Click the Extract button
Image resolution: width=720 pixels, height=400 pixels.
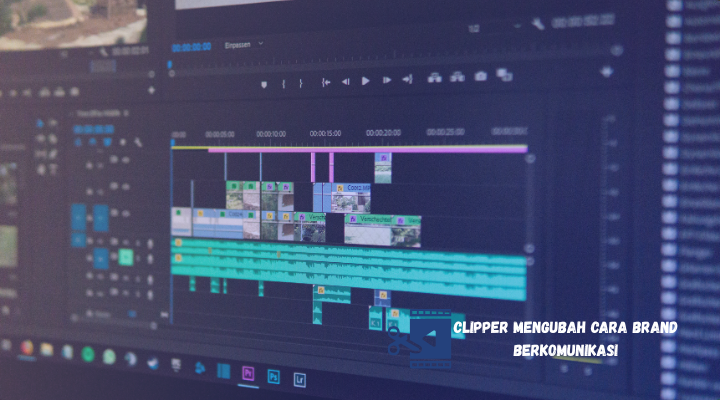[x=457, y=77]
